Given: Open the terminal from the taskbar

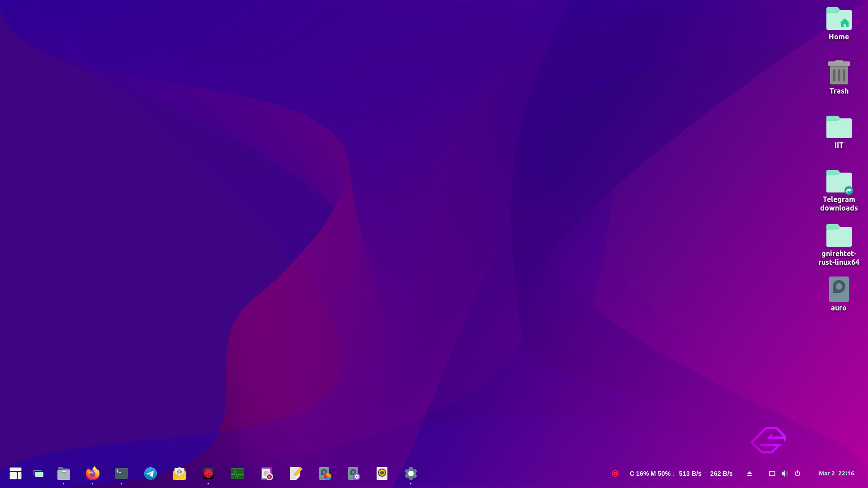Looking at the screenshot, I should pyautogui.click(x=122, y=474).
